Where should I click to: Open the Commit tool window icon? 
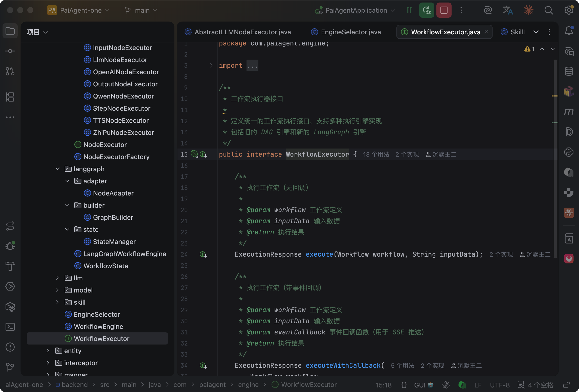point(10,51)
